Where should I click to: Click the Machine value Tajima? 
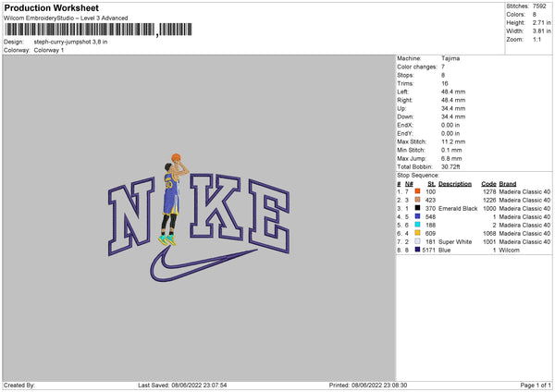point(450,58)
